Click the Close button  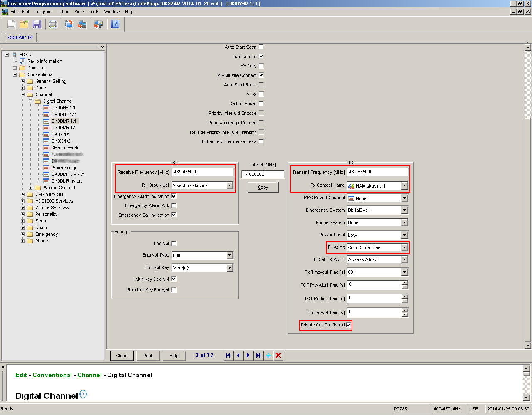click(122, 356)
